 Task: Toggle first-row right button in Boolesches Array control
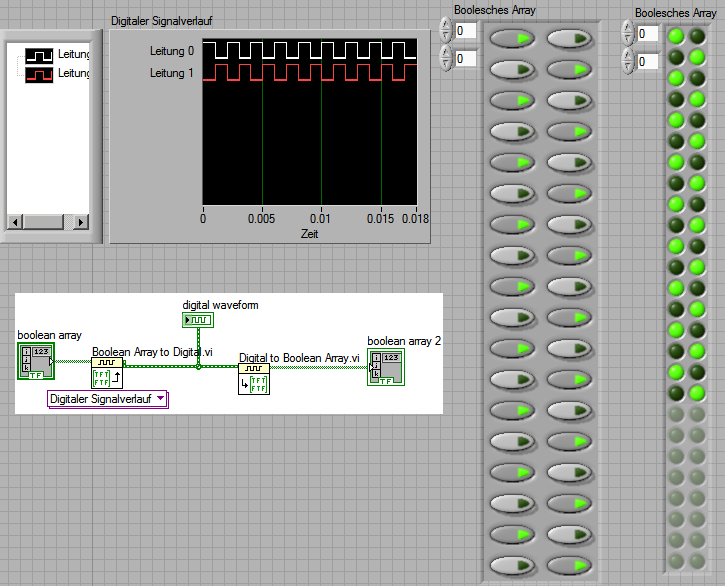coord(570,39)
